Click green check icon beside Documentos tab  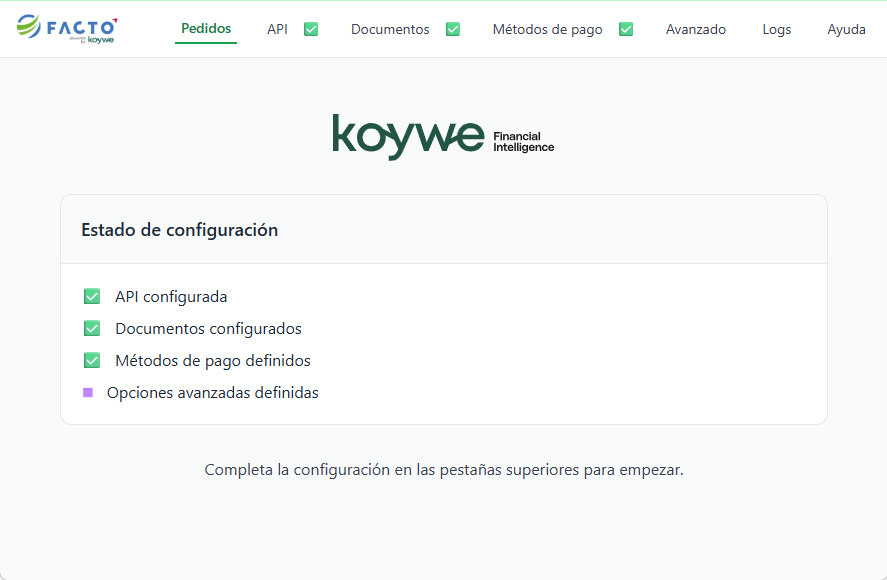(x=453, y=29)
